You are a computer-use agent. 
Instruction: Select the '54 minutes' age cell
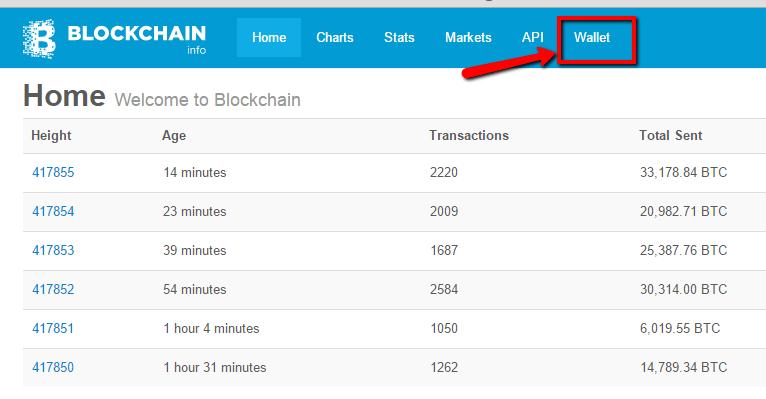(x=195, y=290)
